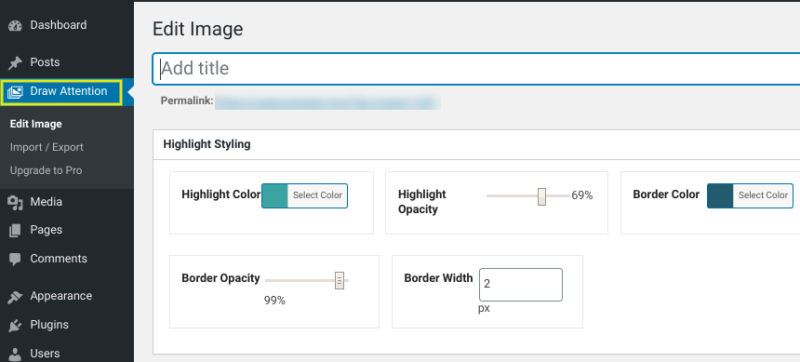Image resolution: width=800 pixels, height=362 pixels.
Task: Open the Comments menu label
Action: pos(58,258)
